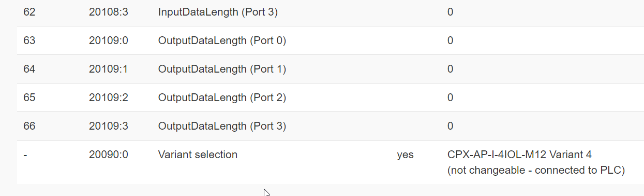Select row number 64 cell
Screen dimensions: 644x196
point(29,69)
